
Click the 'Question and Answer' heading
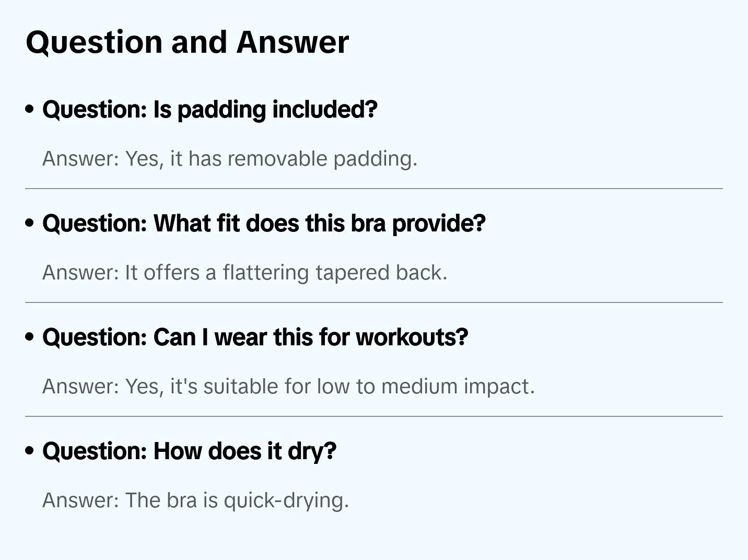(x=187, y=42)
